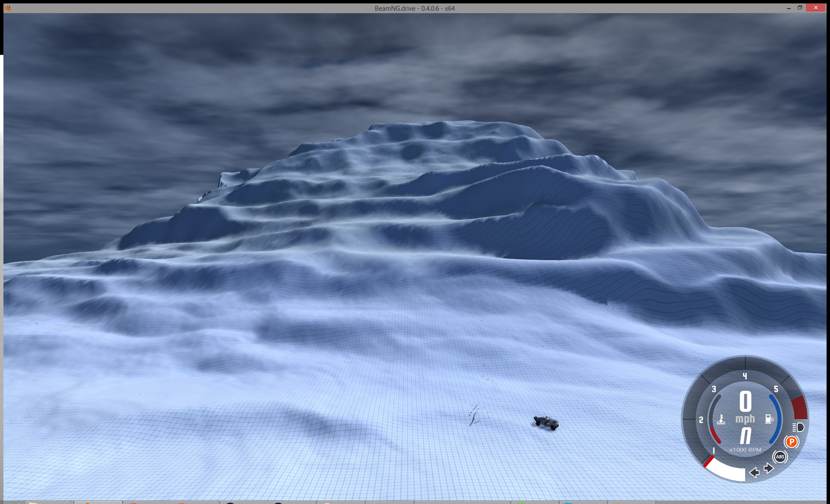Click the neutral gear indicator N
Viewport: 830px width, 504px height.
point(746,436)
